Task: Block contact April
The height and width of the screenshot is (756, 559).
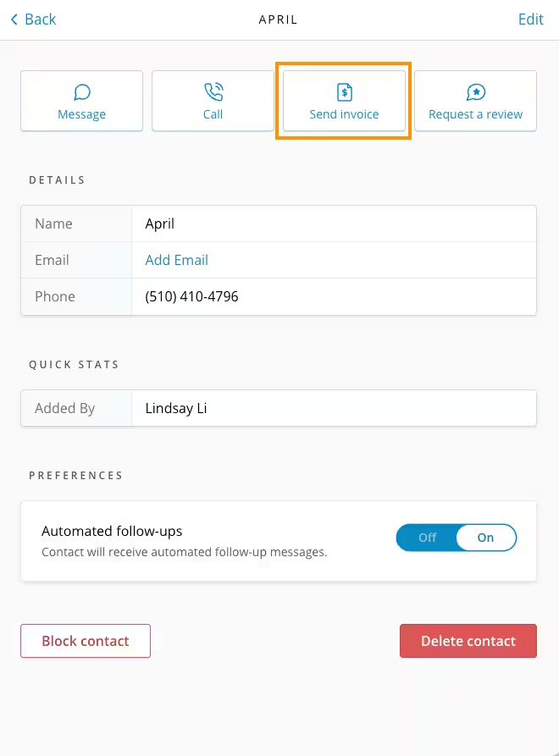Action: coord(86,641)
